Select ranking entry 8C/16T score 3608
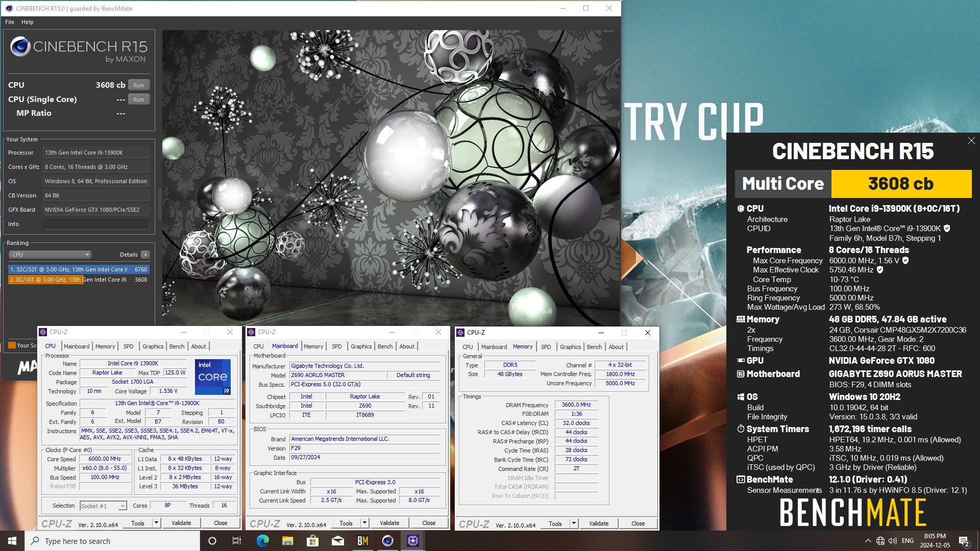Viewport: 980px width, 551px height. point(79,280)
